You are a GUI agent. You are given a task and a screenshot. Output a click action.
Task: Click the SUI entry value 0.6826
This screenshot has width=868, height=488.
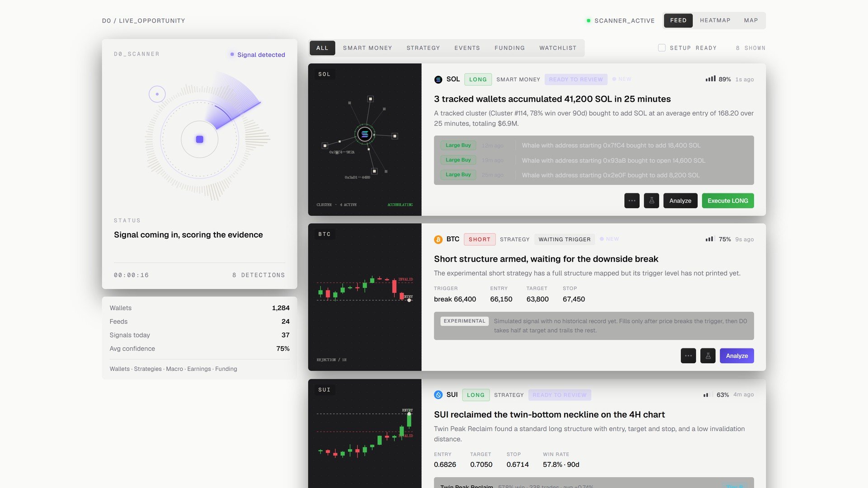[445, 465]
